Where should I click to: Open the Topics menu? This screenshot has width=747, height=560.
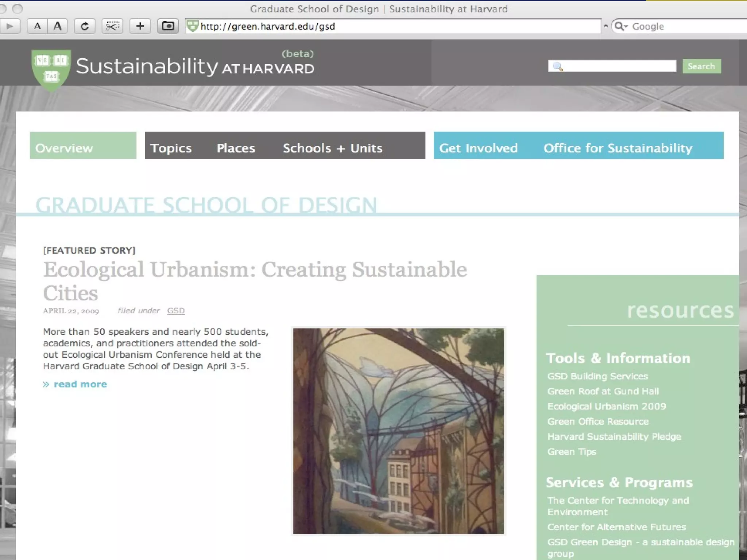coord(171,148)
